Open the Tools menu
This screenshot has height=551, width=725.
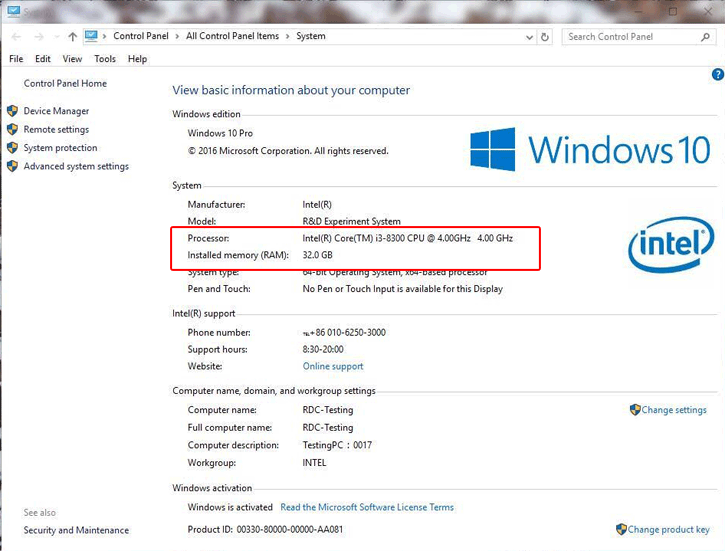[105, 59]
